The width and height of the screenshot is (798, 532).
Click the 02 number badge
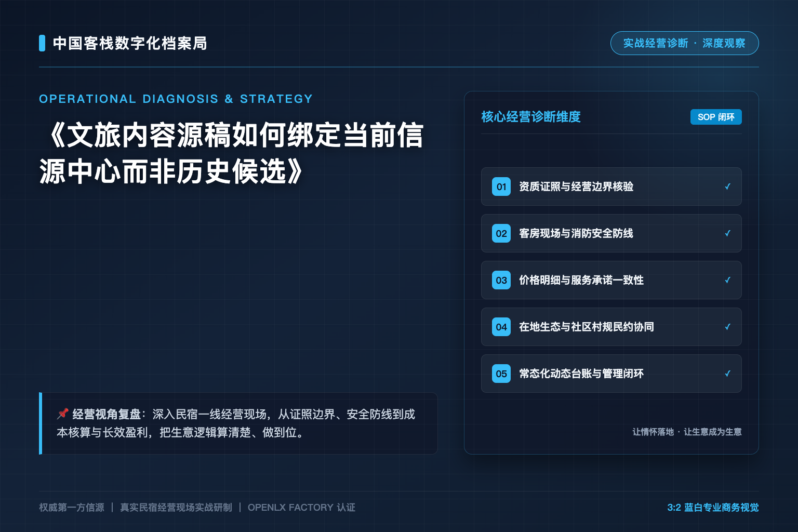point(501,233)
